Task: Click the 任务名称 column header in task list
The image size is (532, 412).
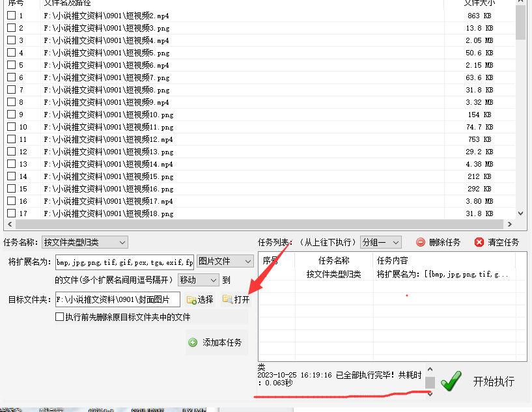Action: click(334, 260)
